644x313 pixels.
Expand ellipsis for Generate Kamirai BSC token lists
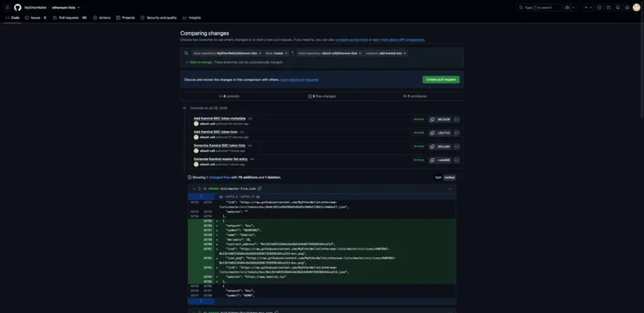coord(250,145)
